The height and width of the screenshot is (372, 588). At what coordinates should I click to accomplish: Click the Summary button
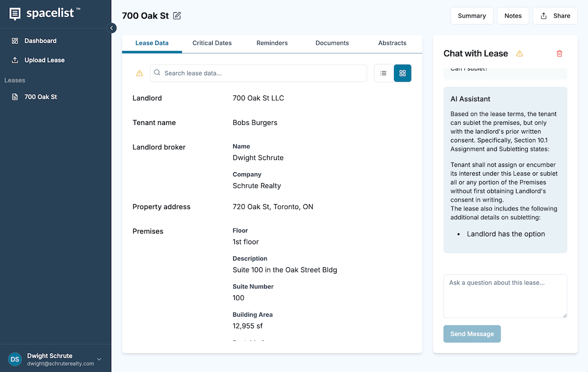tap(472, 16)
